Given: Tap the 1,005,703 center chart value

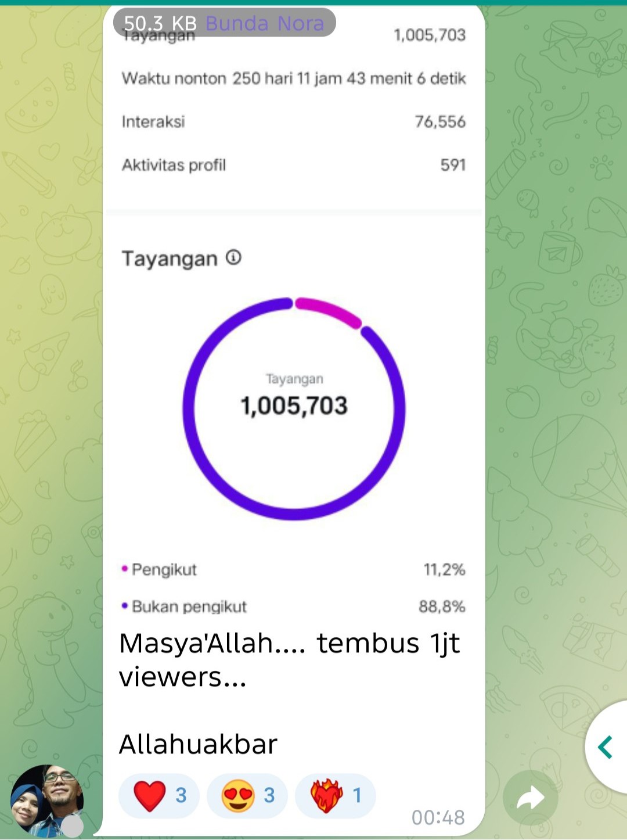Looking at the screenshot, I should [x=294, y=405].
